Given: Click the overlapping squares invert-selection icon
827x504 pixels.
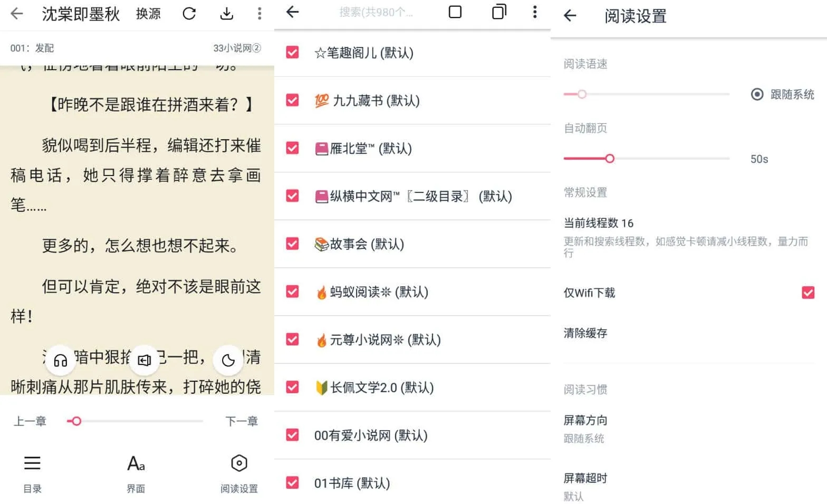Looking at the screenshot, I should tap(498, 12).
